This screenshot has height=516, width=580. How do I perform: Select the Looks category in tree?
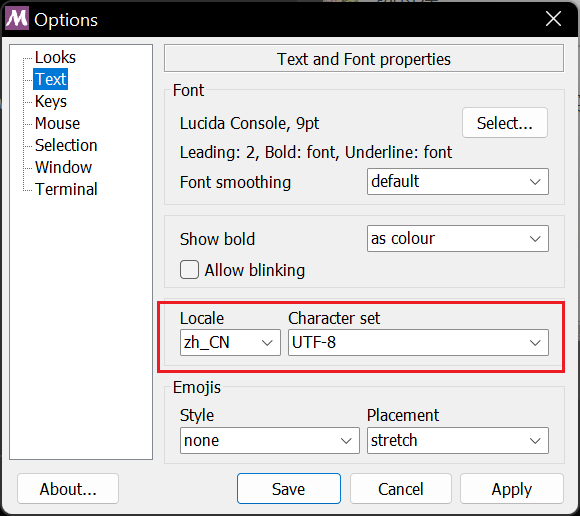[55, 57]
